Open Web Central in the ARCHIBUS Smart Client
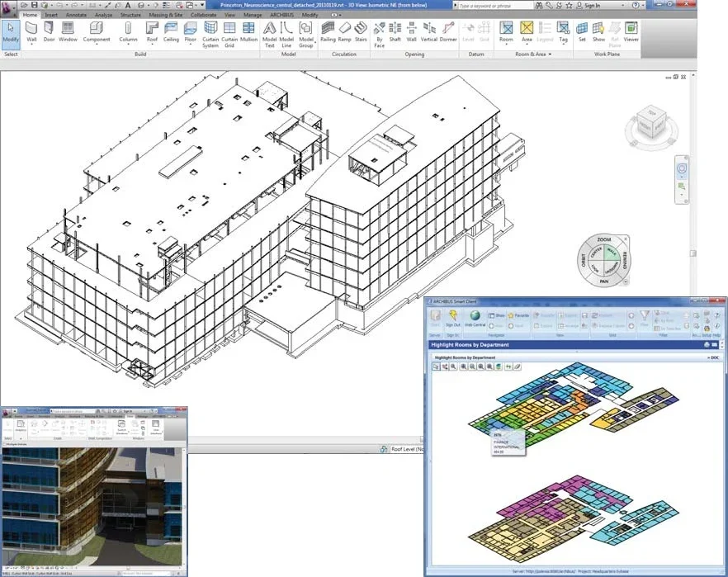Screen dimensions: 728x577 [x=475, y=319]
